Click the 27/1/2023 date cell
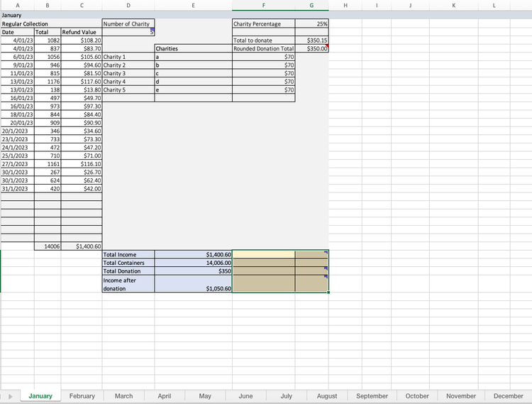 (17, 164)
